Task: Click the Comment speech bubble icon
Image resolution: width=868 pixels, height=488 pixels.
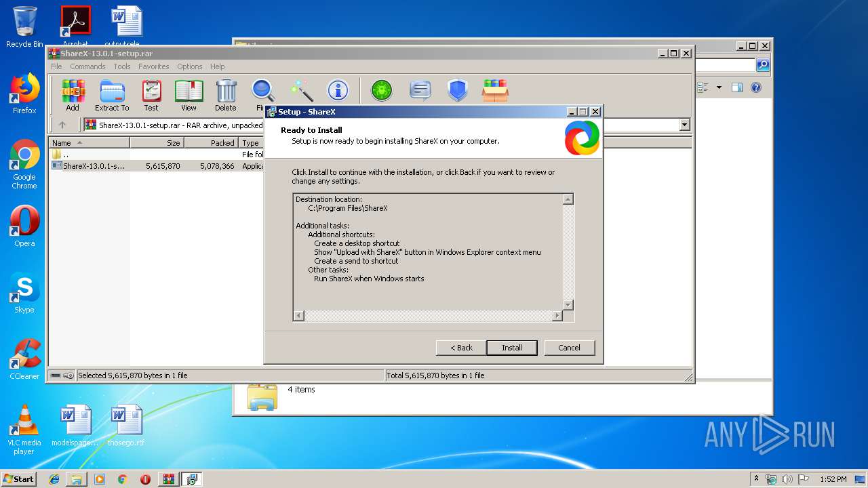Action: pyautogui.click(x=420, y=90)
